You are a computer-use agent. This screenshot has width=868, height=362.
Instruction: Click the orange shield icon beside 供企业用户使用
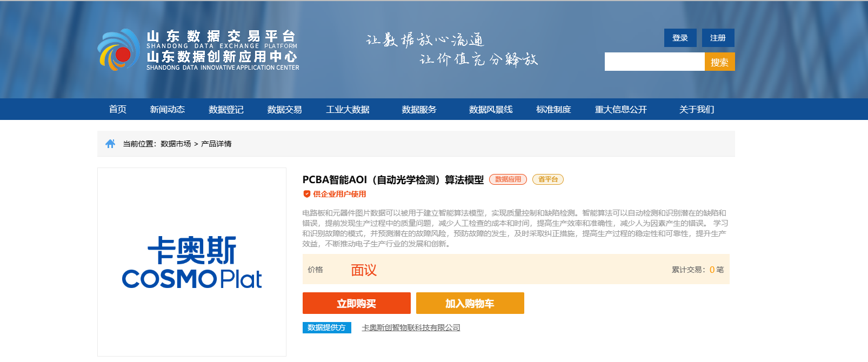tap(306, 194)
